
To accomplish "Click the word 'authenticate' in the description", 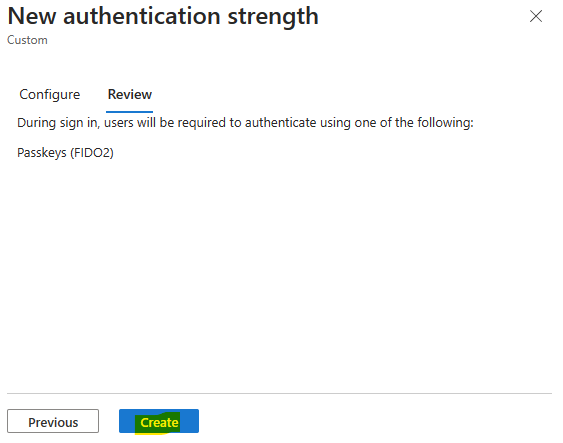I will 280,123.
